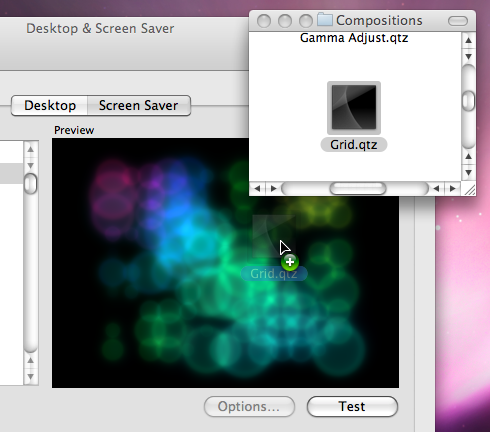The width and height of the screenshot is (490, 432).
Task: Click left arrow at left of horizontal scrollbar
Action: pos(257,189)
